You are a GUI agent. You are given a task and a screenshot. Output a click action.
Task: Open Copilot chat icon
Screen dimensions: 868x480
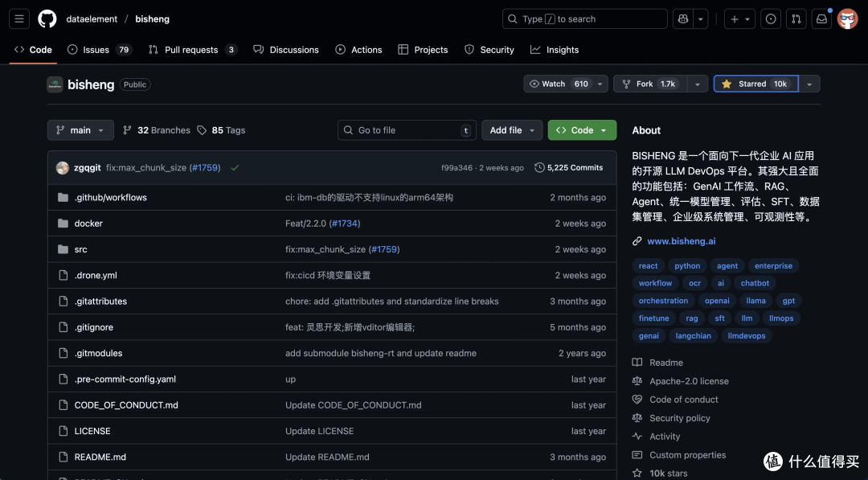point(682,18)
